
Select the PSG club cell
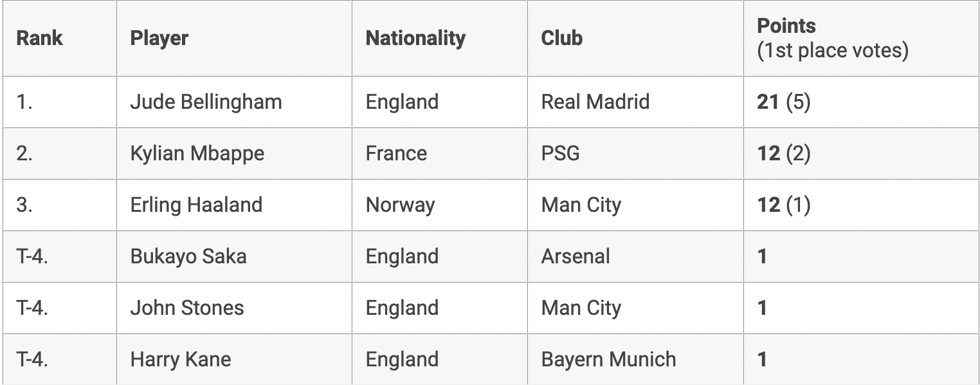[x=560, y=153]
